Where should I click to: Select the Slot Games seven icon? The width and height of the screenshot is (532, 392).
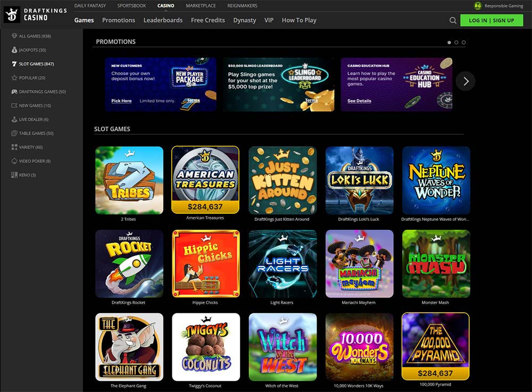(14, 64)
